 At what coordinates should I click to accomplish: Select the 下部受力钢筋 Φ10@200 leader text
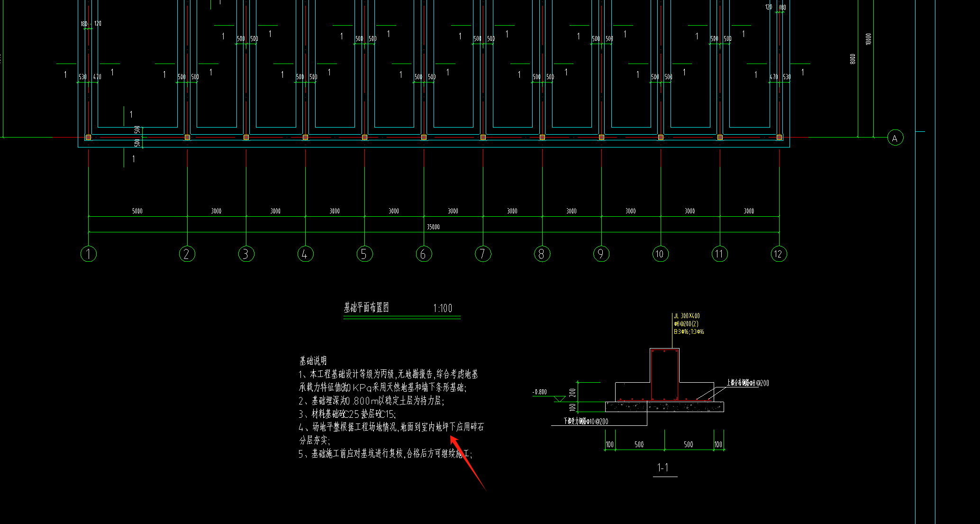[x=586, y=421]
